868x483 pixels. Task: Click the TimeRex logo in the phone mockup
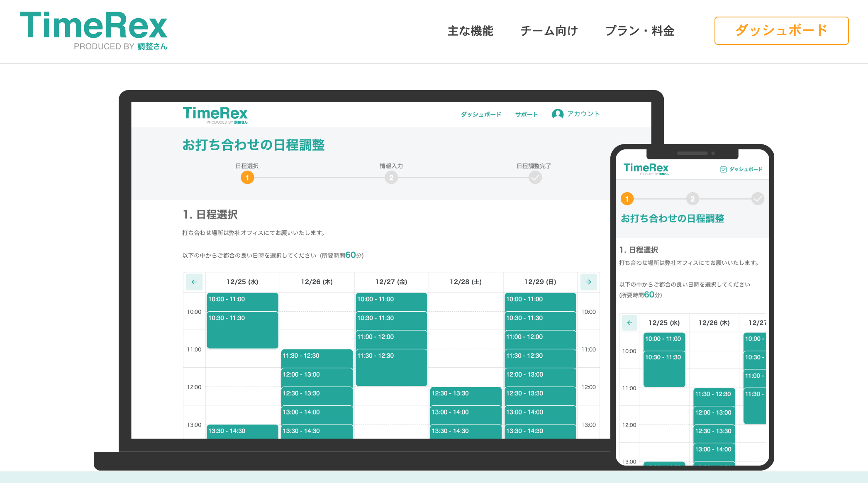point(646,169)
